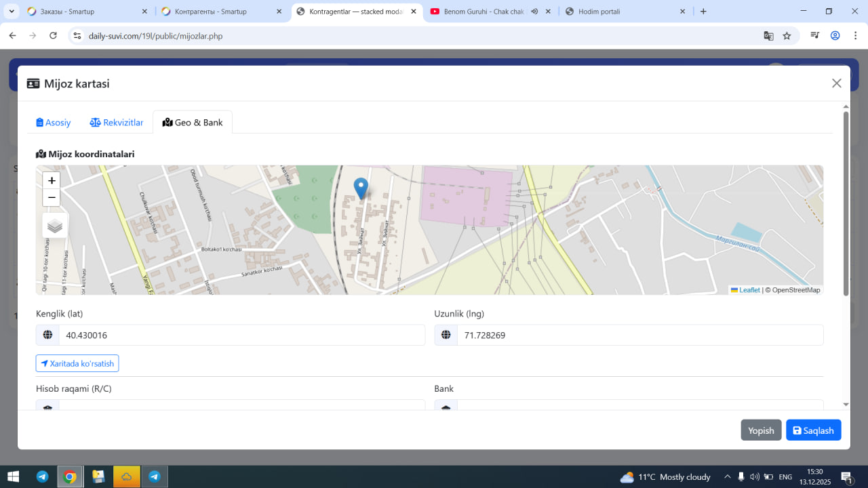Zoom in on the map with plus
The image size is (868, 488).
[52, 180]
